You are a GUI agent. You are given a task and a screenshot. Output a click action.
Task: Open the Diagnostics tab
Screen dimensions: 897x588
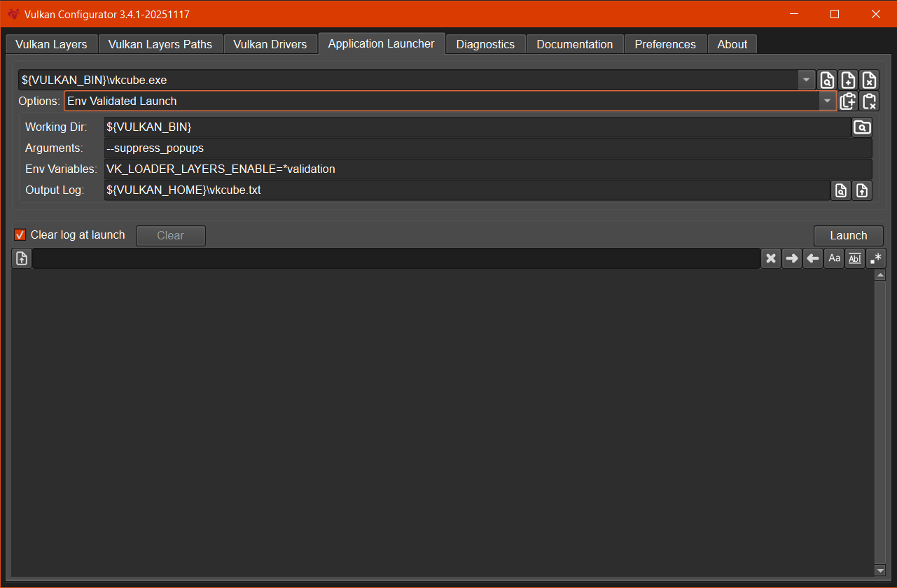pyautogui.click(x=485, y=44)
